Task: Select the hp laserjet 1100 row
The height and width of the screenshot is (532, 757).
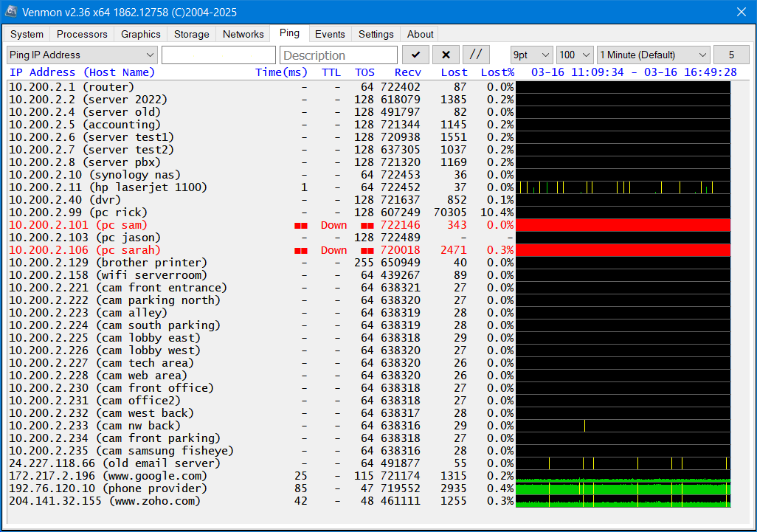Action: (370, 187)
